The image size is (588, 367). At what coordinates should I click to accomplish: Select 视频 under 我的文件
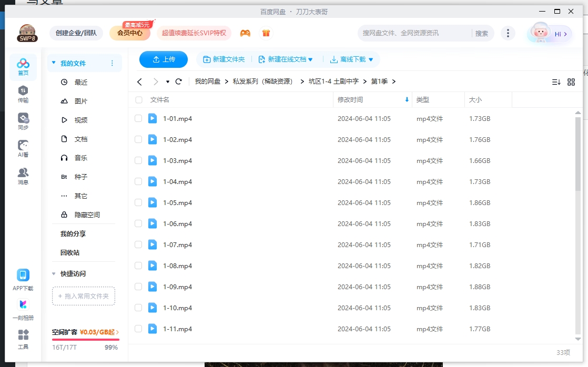pyautogui.click(x=75, y=120)
